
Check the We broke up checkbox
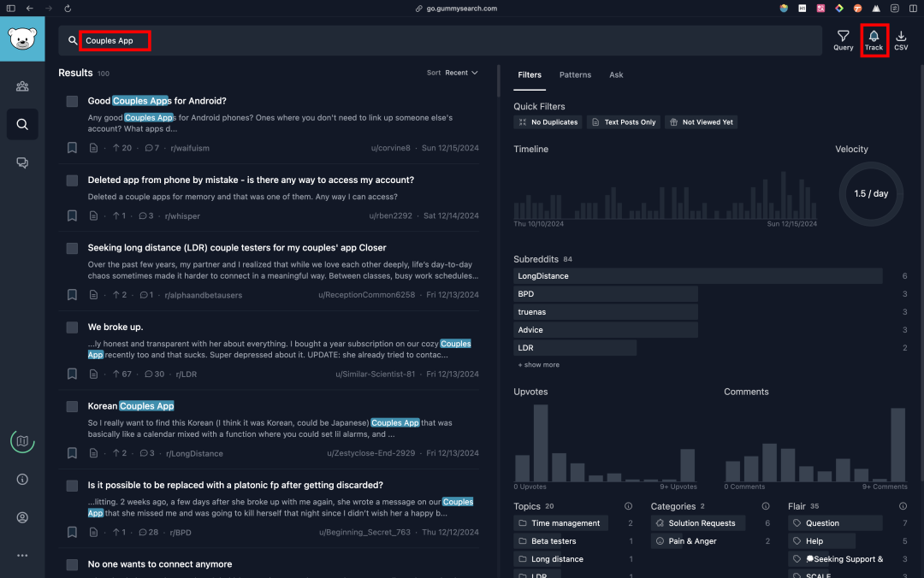pos(72,327)
